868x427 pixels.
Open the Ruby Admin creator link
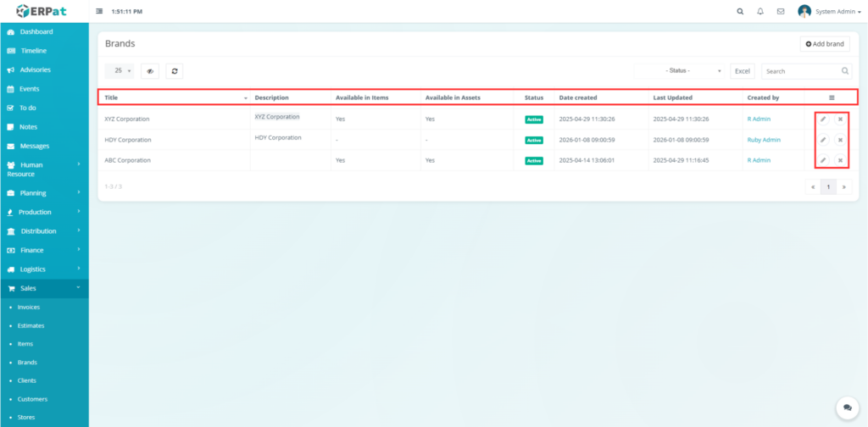point(764,140)
